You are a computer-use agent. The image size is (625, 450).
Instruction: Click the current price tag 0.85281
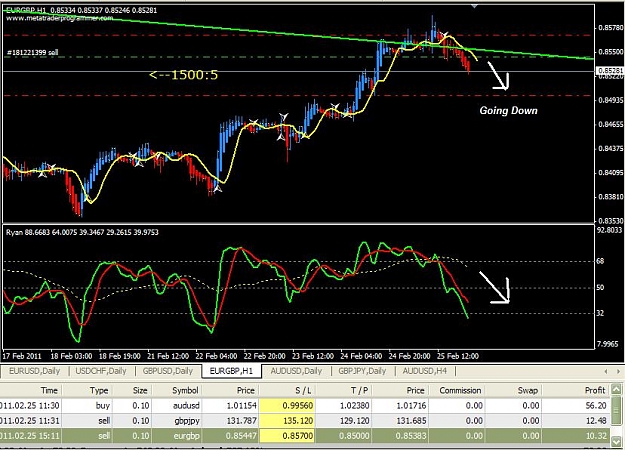tap(610, 71)
